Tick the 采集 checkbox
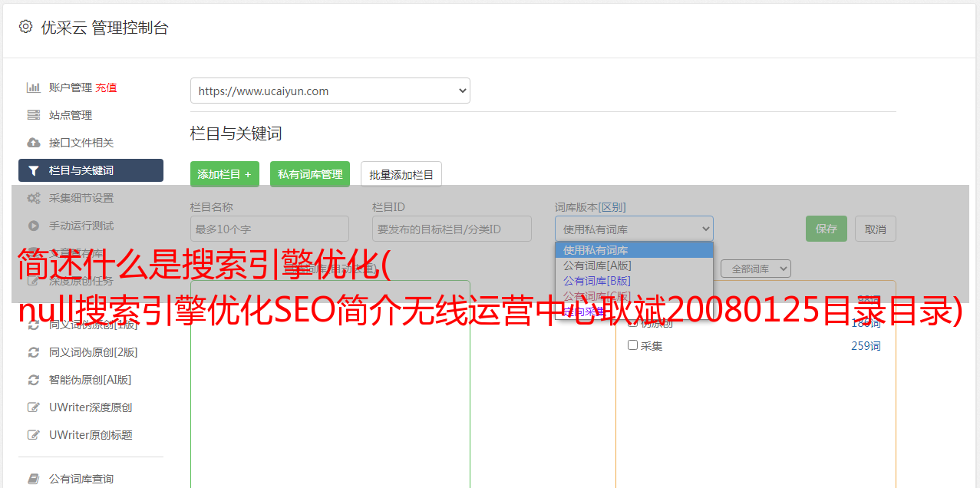980x488 pixels. pos(633,345)
